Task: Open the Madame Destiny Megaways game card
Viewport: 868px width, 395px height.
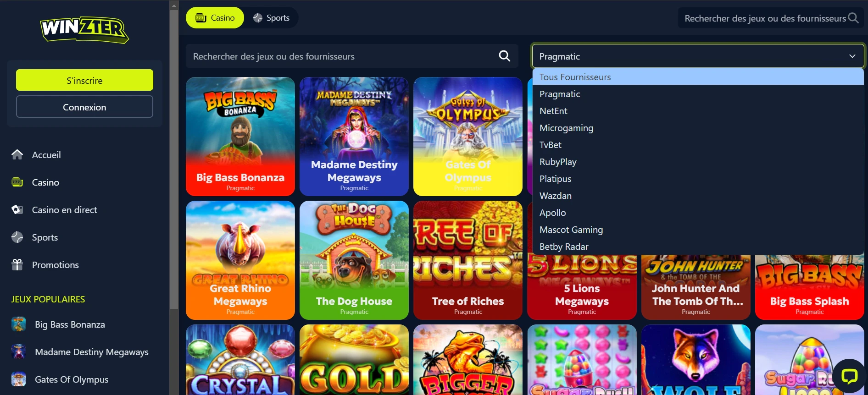Action: tap(354, 137)
